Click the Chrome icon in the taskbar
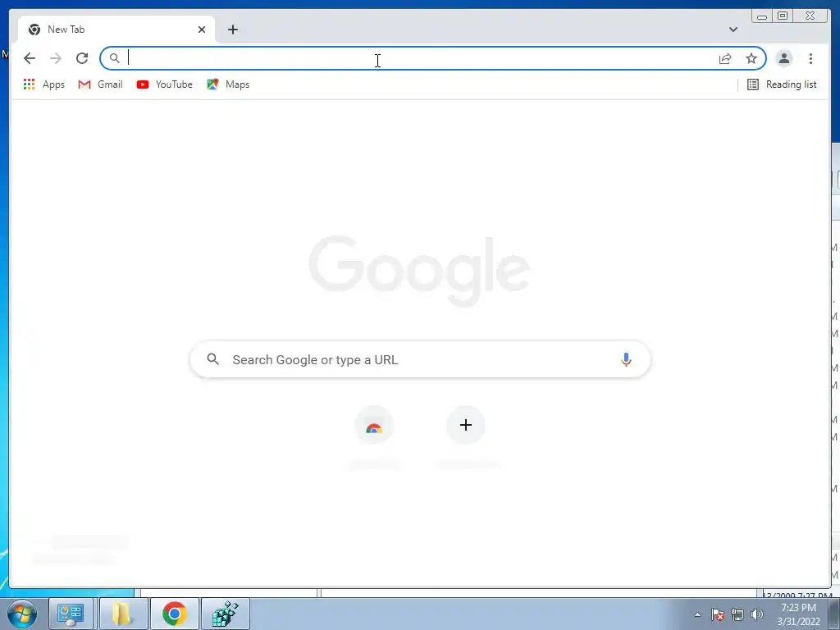This screenshot has width=840, height=630. click(175, 614)
